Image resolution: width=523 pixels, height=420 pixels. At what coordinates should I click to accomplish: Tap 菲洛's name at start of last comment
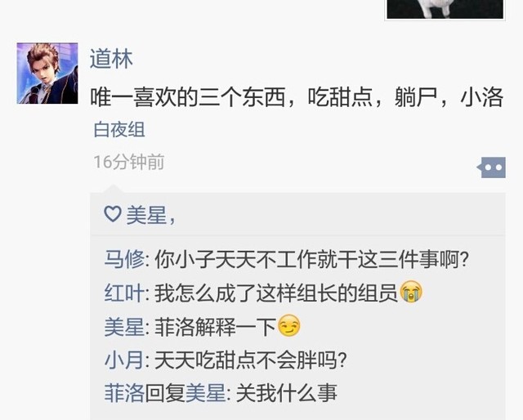(124, 393)
